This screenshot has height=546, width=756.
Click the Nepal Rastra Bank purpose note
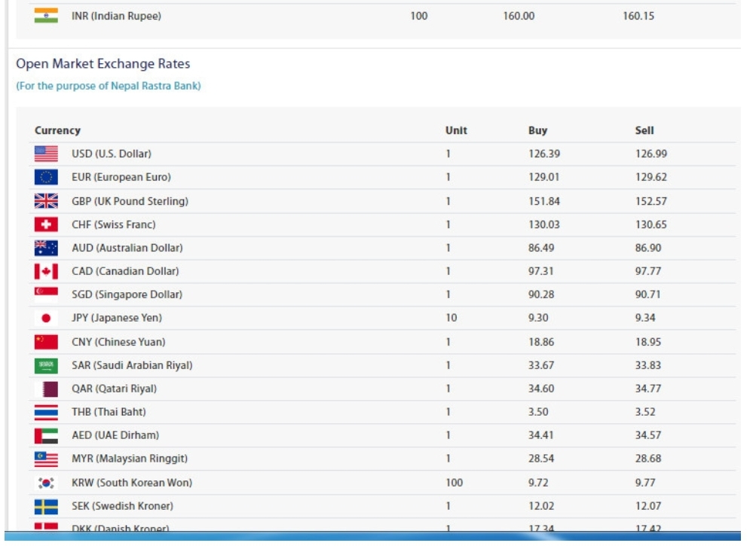(x=109, y=86)
